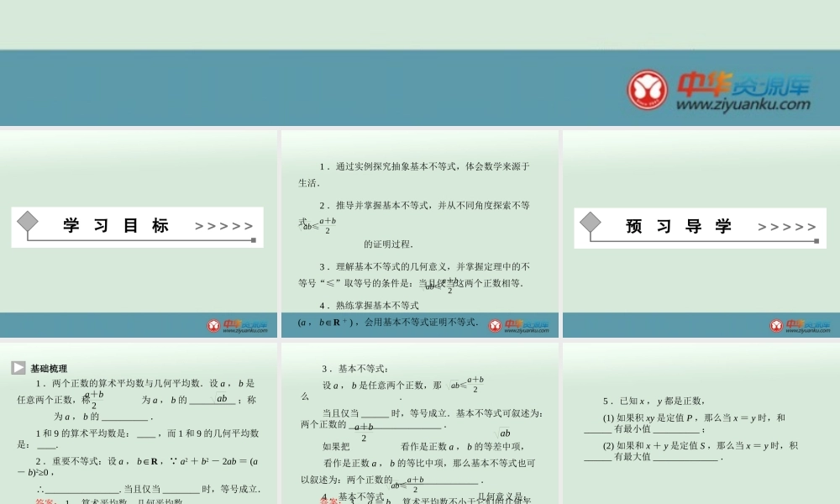Image resolution: width=840 pixels, height=504 pixels.
Task: Click the blank after '∴' in 重要不等式
Action: tap(82, 490)
